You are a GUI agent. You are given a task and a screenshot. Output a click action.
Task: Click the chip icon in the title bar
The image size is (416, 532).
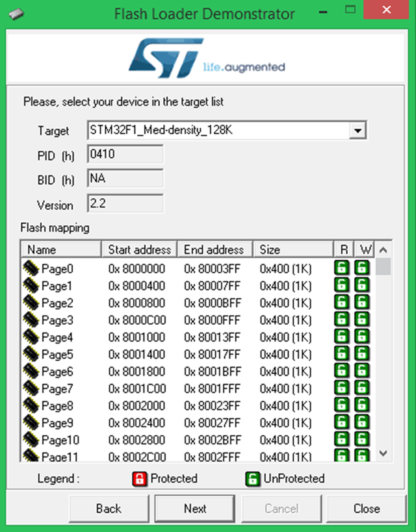[x=16, y=14]
